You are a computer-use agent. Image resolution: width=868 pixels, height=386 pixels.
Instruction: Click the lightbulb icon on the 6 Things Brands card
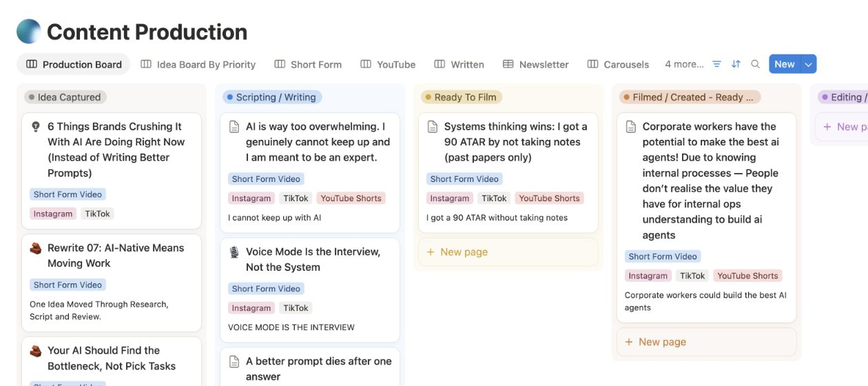click(x=36, y=127)
